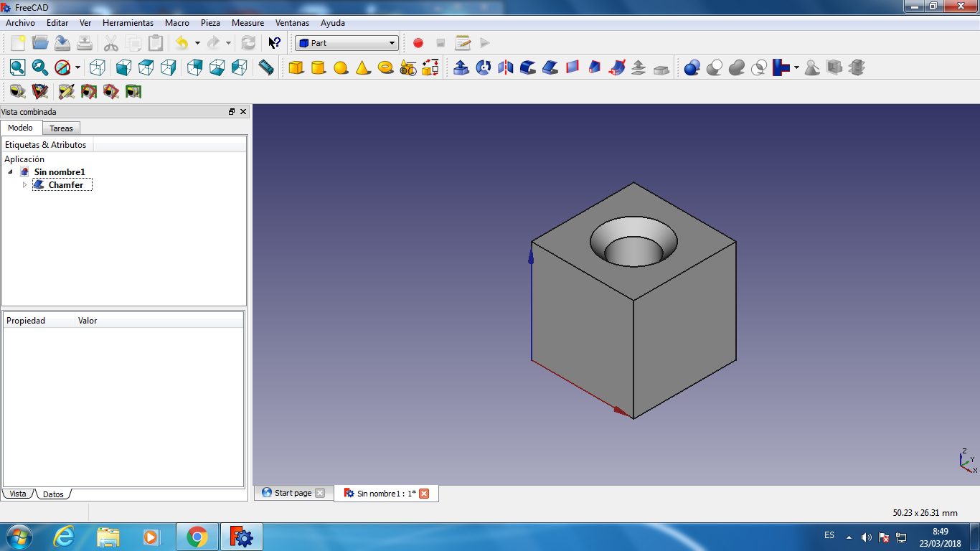Click the Measure distance ruler icon
The image size is (980, 551).
click(x=266, y=68)
